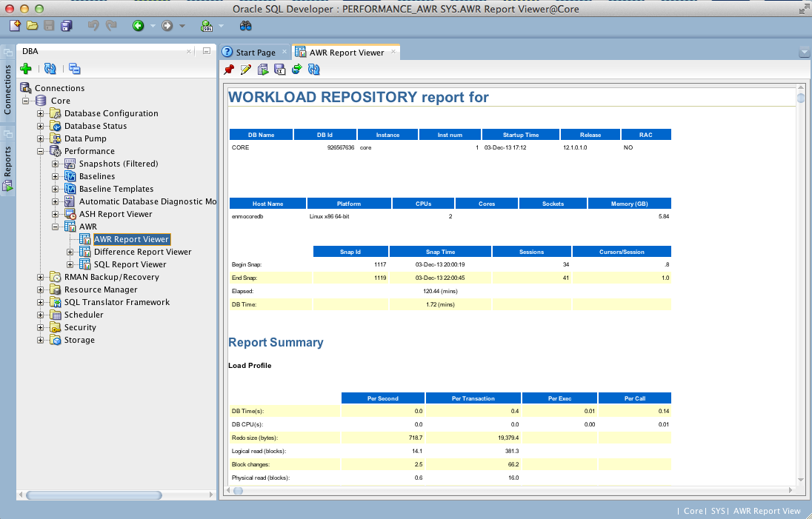Open the editor tab list dropdown
The image size is (812, 519).
point(805,52)
